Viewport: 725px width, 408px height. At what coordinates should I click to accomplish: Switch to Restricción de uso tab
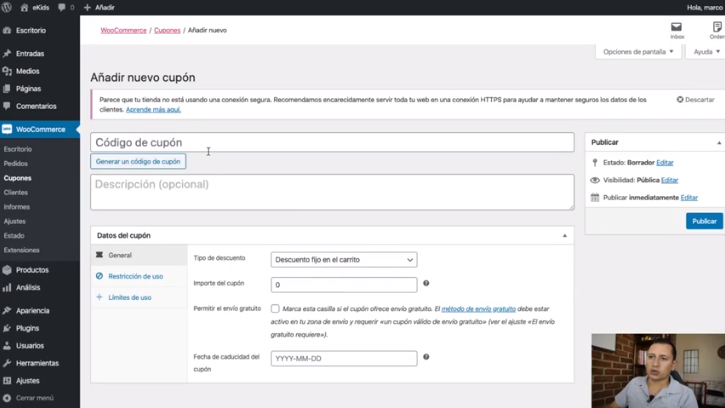pos(135,276)
